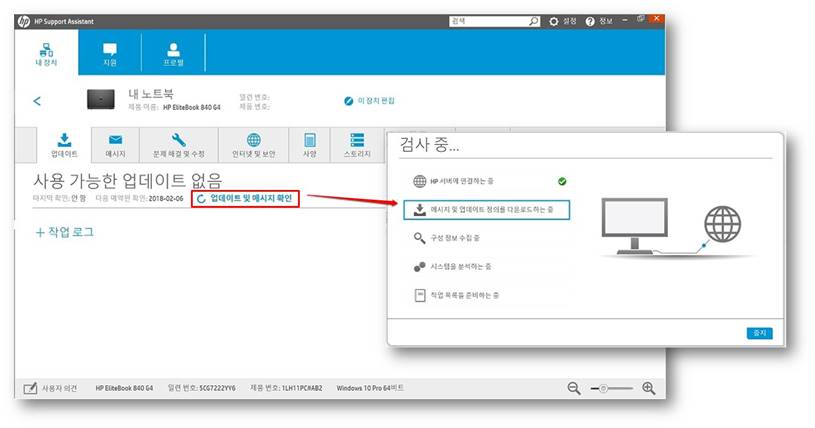
Task: Select the 인터넷 및 보안 tab
Action: coord(254,145)
